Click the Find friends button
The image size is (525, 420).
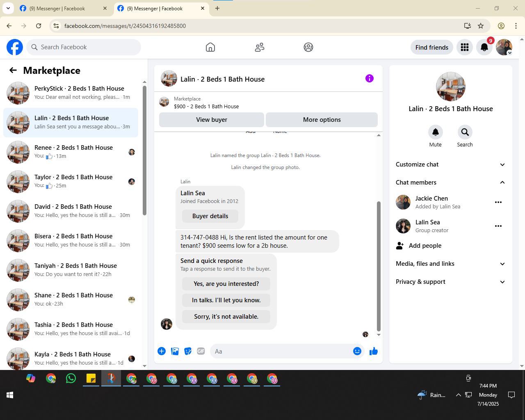[432, 47]
